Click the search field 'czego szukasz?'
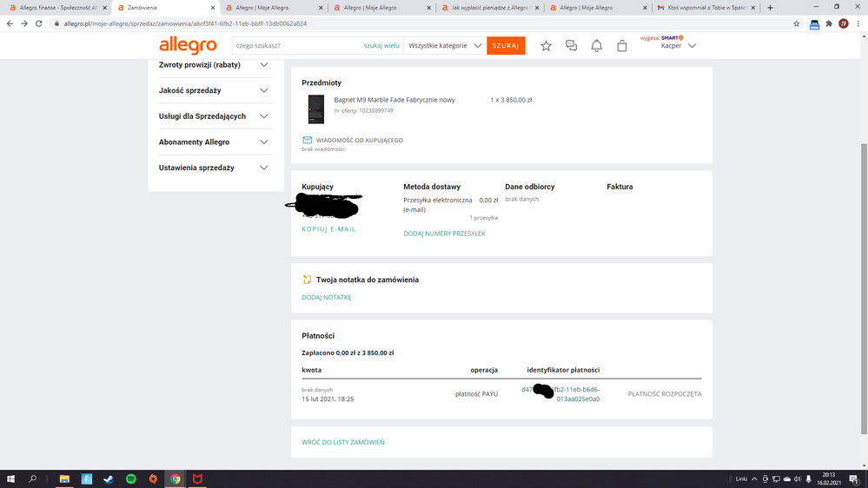 point(295,46)
